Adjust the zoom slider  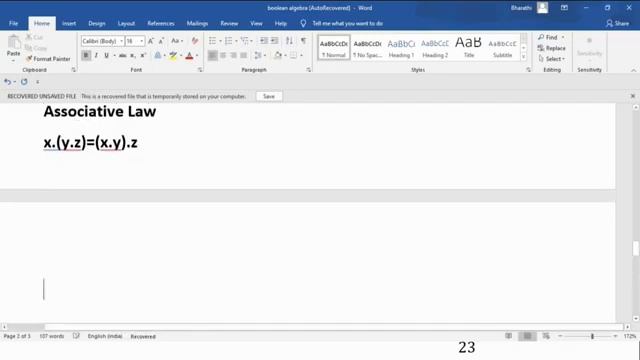[x=592, y=336]
